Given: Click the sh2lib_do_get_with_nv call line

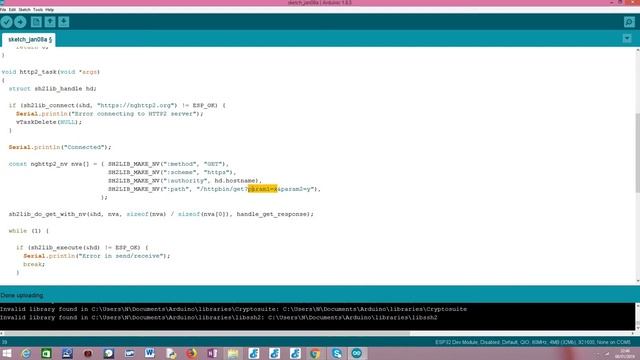Looking at the screenshot, I should [161, 214].
